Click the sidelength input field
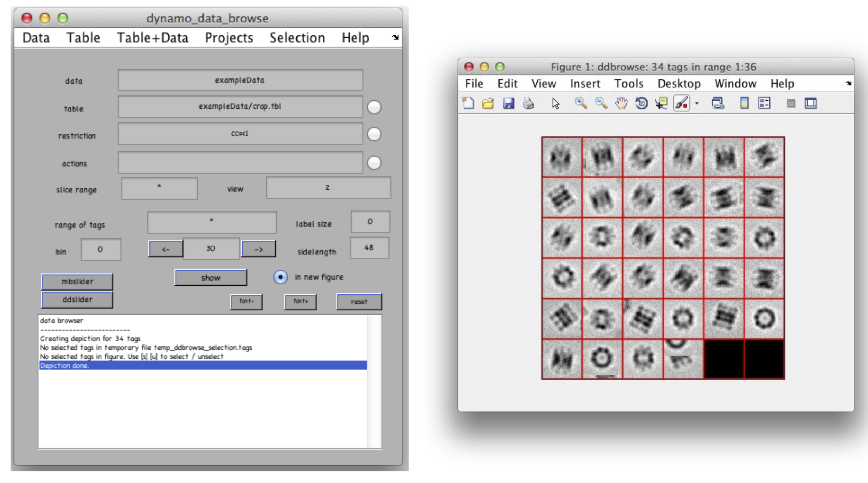The image size is (868, 483). click(x=369, y=248)
